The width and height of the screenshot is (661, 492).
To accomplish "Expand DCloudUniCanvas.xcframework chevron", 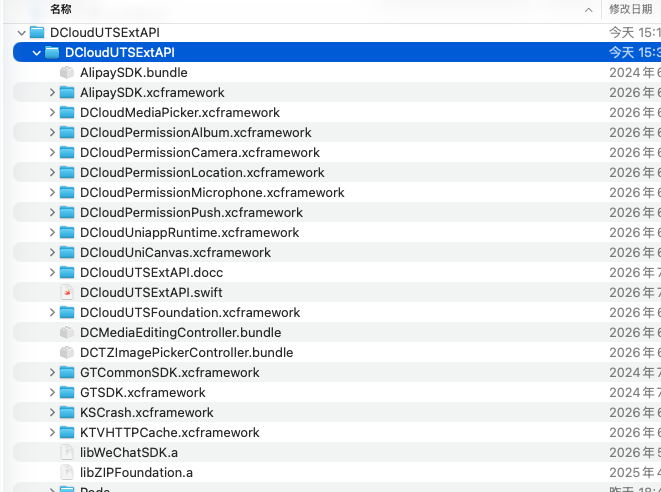I will tap(52, 253).
